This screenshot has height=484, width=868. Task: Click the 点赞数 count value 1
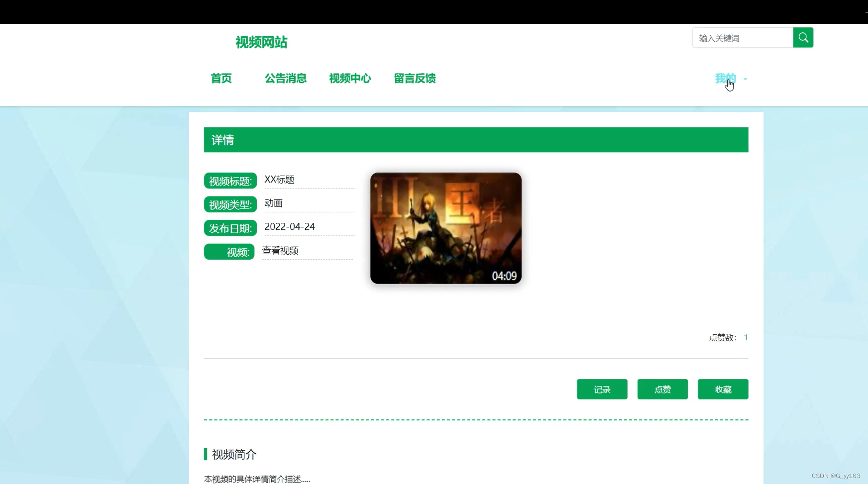[746, 338]
